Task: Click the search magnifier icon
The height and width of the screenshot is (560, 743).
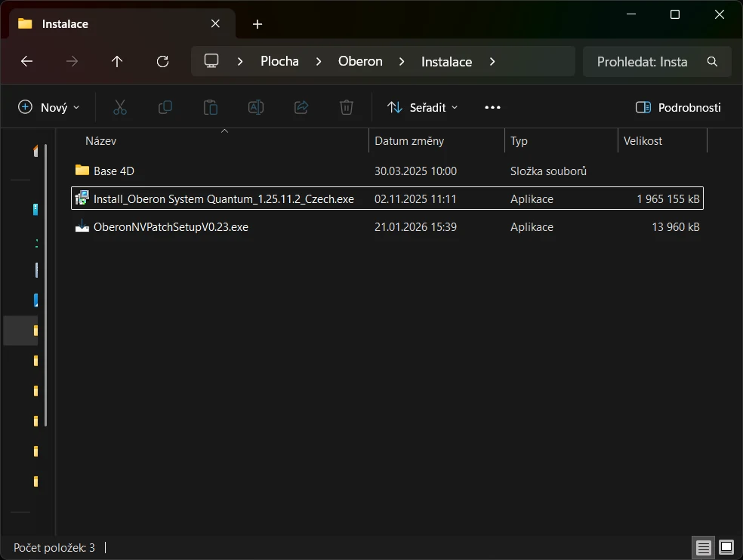Action: pos(712,61)
